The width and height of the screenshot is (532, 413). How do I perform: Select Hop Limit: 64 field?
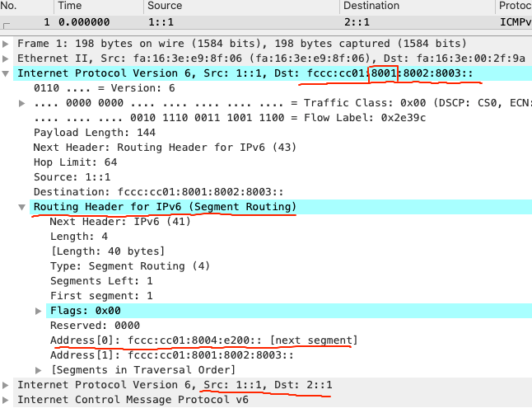pos(75,162)
